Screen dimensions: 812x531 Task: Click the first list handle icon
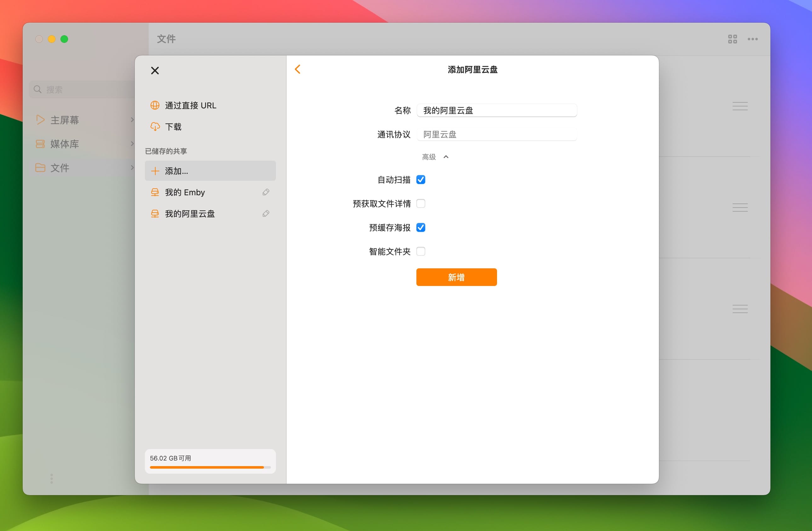[x=740, y=106]
